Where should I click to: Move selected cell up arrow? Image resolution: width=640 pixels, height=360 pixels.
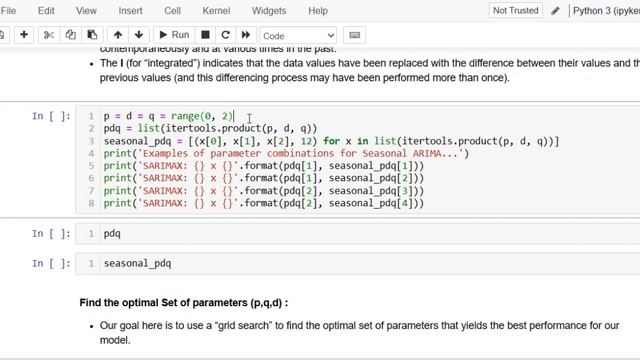coord(118,35)
